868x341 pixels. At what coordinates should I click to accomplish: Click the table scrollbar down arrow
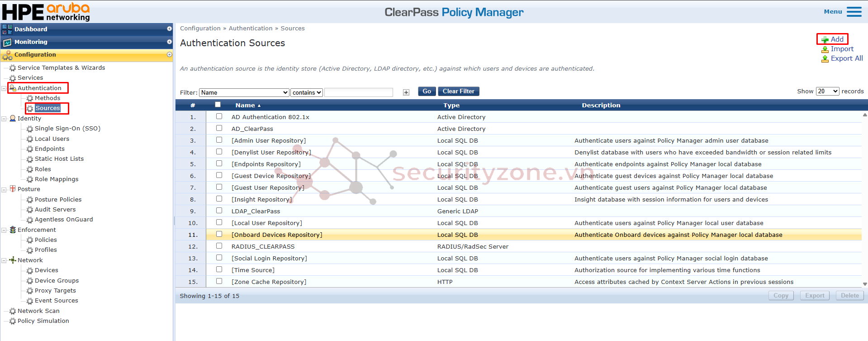(x=865, y=284)
